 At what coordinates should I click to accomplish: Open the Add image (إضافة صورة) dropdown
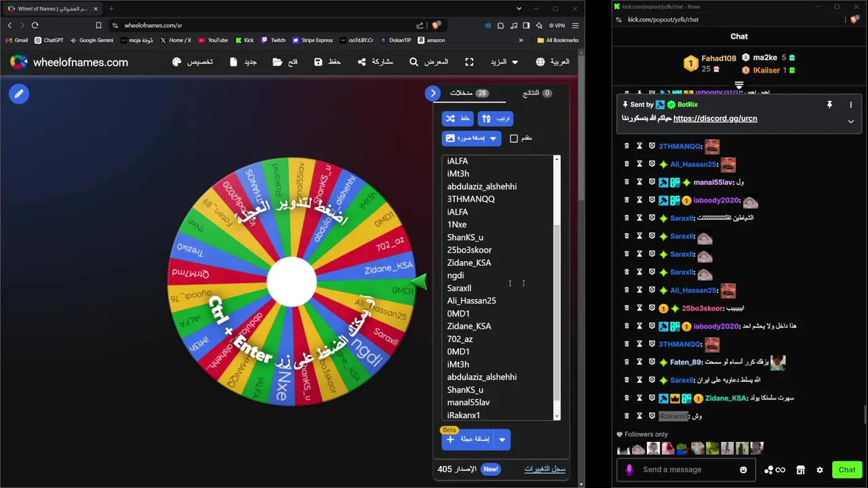471,138
